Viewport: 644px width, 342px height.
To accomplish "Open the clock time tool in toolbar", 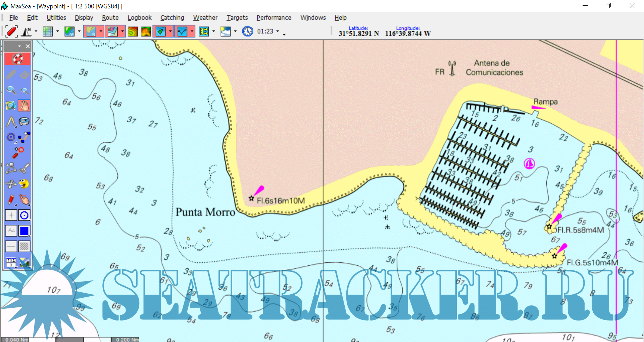I will (x=248, y=32).
